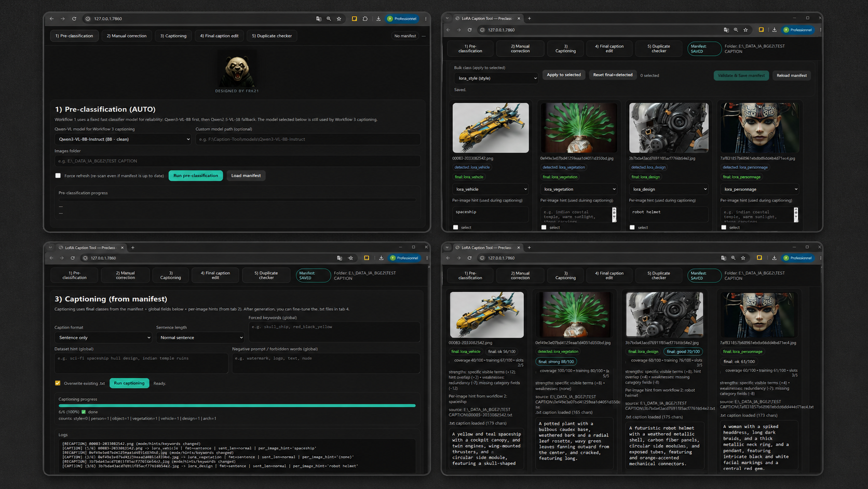Uncheck Overwrite existing .txt checkbox
This screenshot has height=489, width=868.
[x=58, y=383]
